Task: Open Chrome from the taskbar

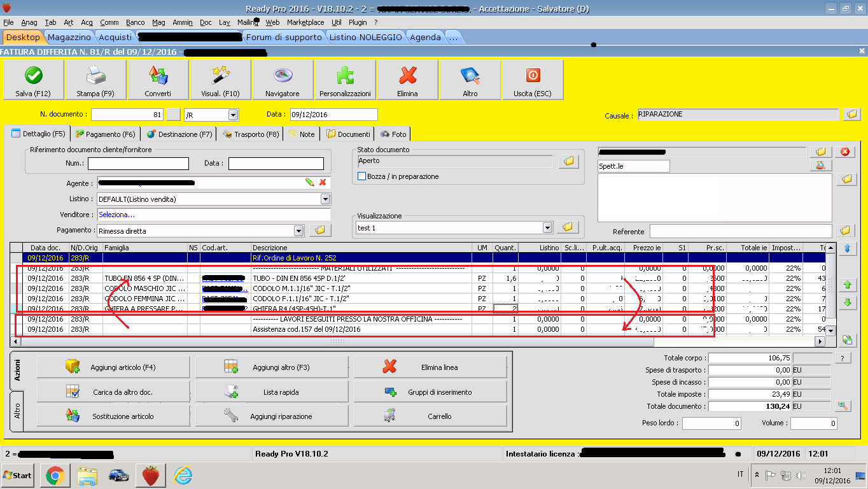Action: pos(55,475)
